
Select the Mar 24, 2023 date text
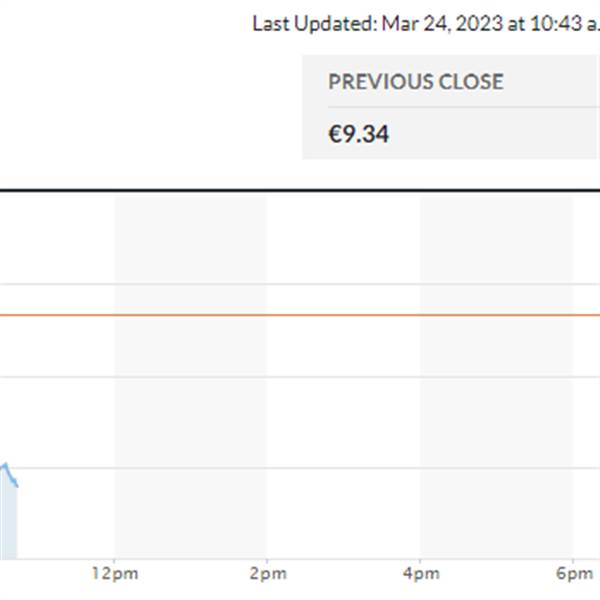click(x=442, y=23)
